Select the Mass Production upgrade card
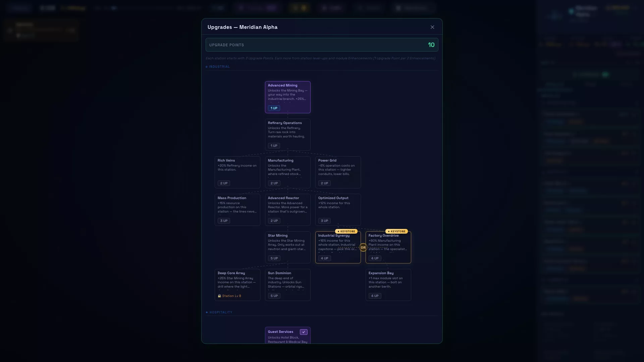644x362 pixels. 237,210
